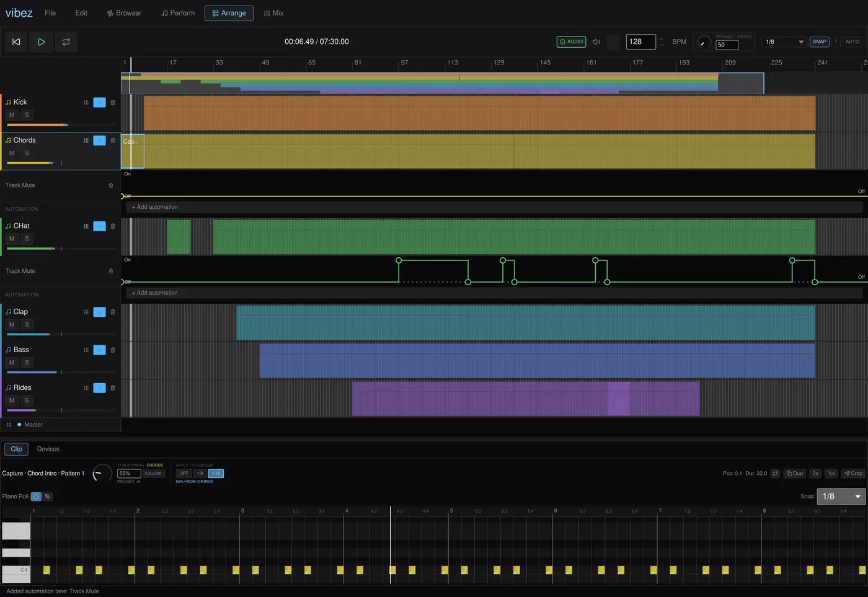The image size is (868, 597).
Task: Toggle the loop button in the transport
Action: click(66, 42)
